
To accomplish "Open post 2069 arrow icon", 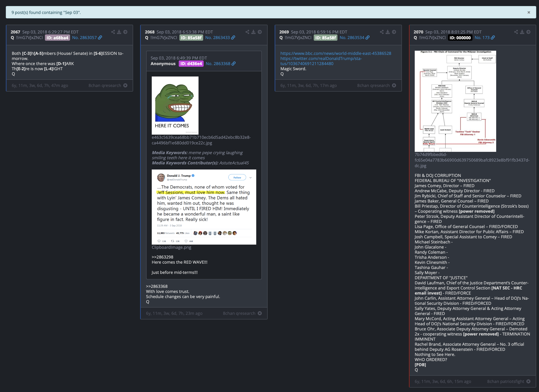I will 394,32.
